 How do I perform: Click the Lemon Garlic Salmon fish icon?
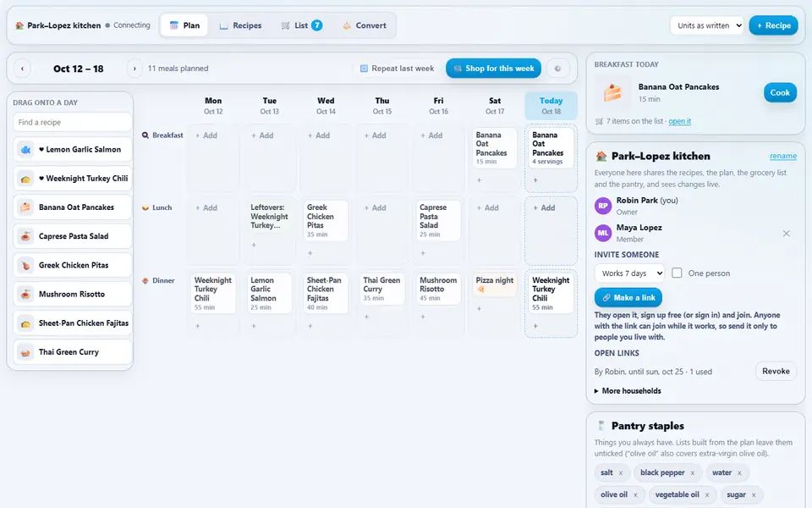(x=25, y=149)
